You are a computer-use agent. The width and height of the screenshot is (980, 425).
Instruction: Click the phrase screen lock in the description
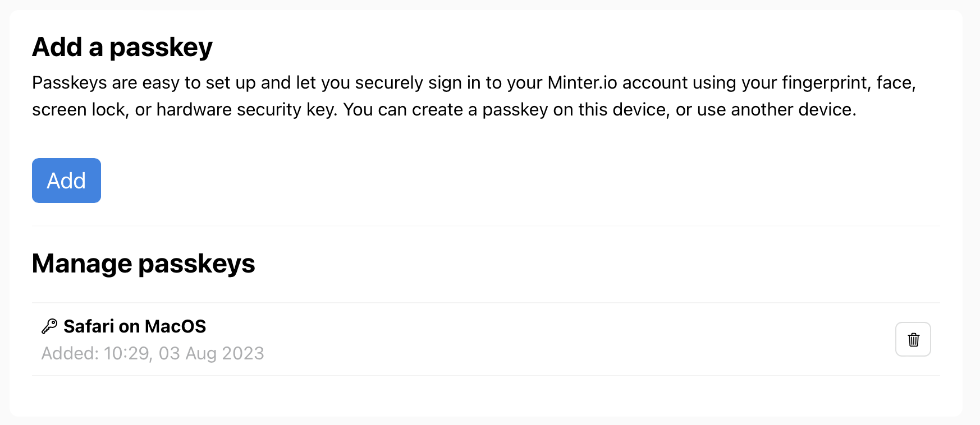[79, 110]
